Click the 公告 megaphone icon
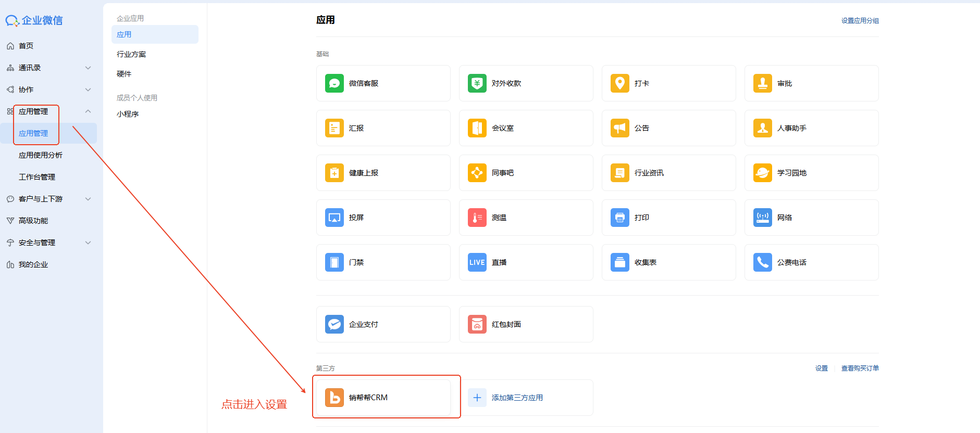980x433 pixels. 619,128
